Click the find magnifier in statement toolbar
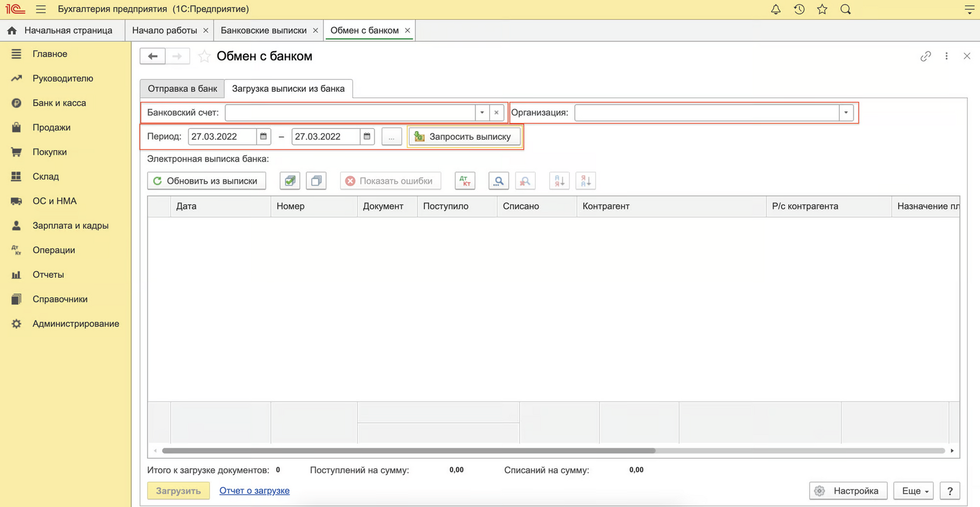 pyautogui.click(x=499, y=181)
